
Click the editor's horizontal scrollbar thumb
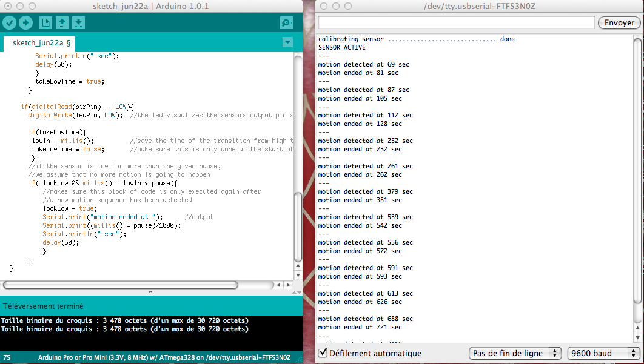pos(121,283)
